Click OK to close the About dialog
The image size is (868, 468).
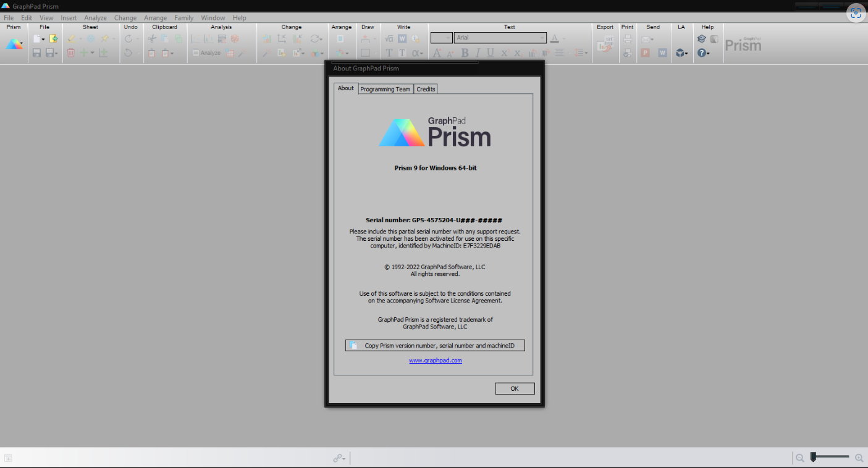click(515, 388)
